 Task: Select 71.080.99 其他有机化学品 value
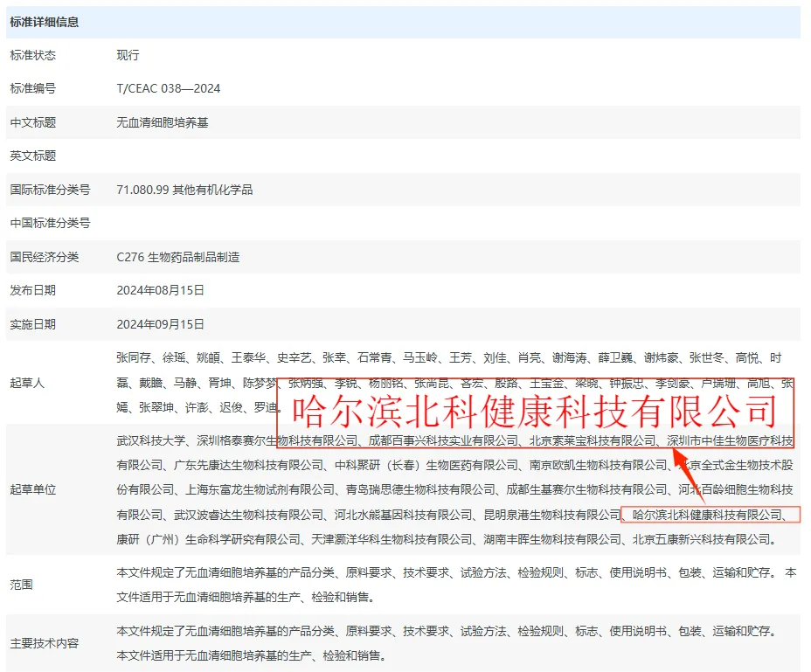[184, 190]
